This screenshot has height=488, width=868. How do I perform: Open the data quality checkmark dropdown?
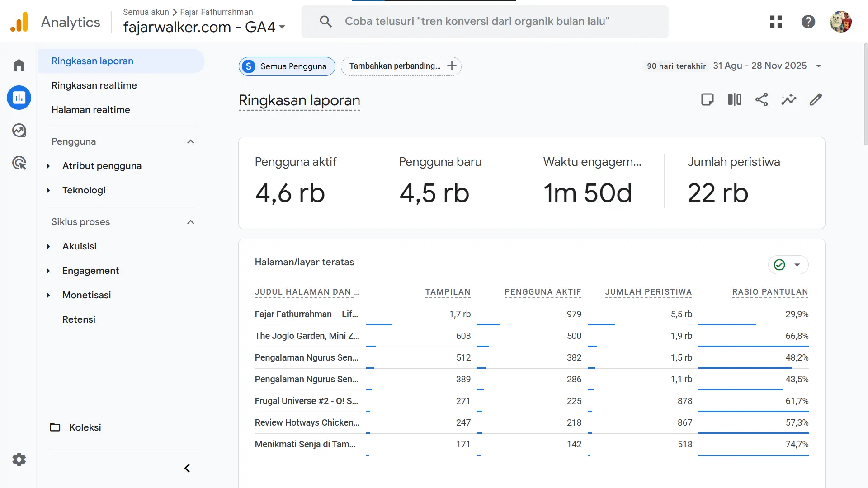pyautogui.click(x=788, y=265)
